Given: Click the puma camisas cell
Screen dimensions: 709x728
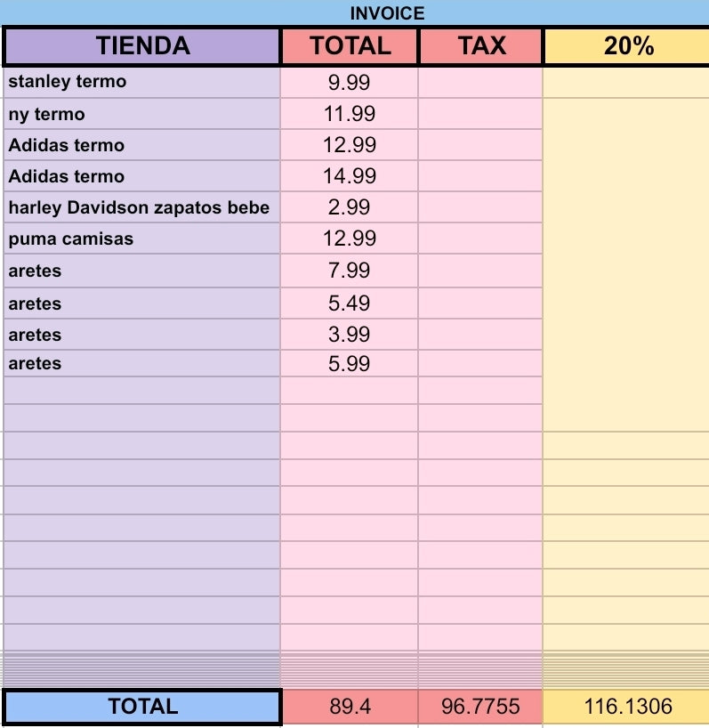Looking at the screenshot, I should pyautogui.click(x=142, y=239).
